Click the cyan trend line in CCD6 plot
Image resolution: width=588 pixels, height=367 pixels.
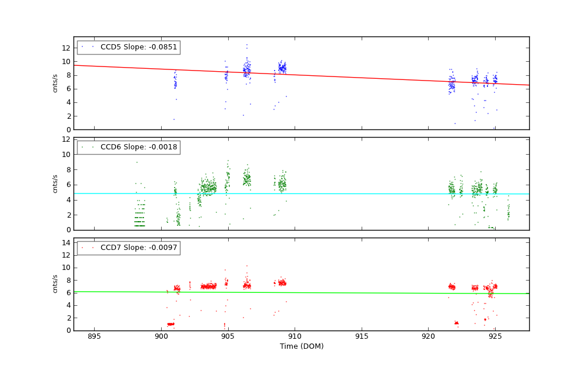coord(353,193)
